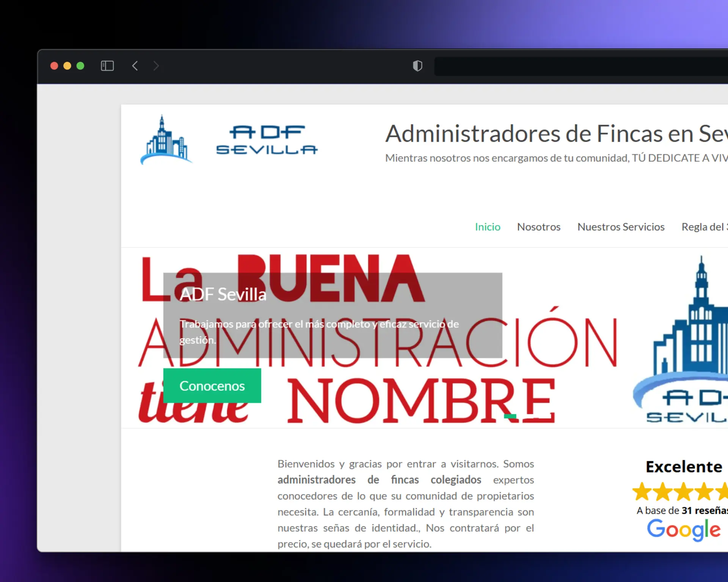Click the green macOS zoom traffic light
This screenshot has height=582, width=728.
(x=80, y=66)
